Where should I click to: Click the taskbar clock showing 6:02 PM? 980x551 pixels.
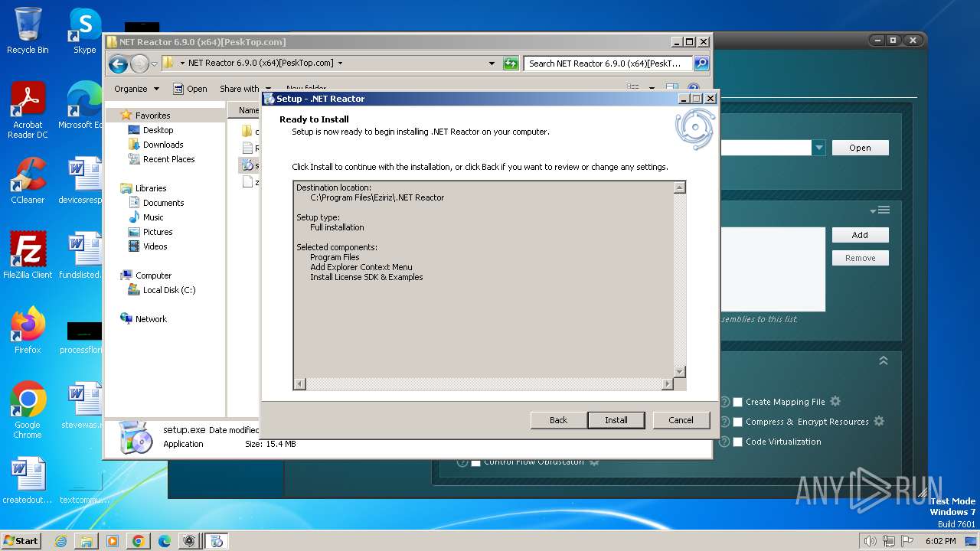[x=940, y=541]
